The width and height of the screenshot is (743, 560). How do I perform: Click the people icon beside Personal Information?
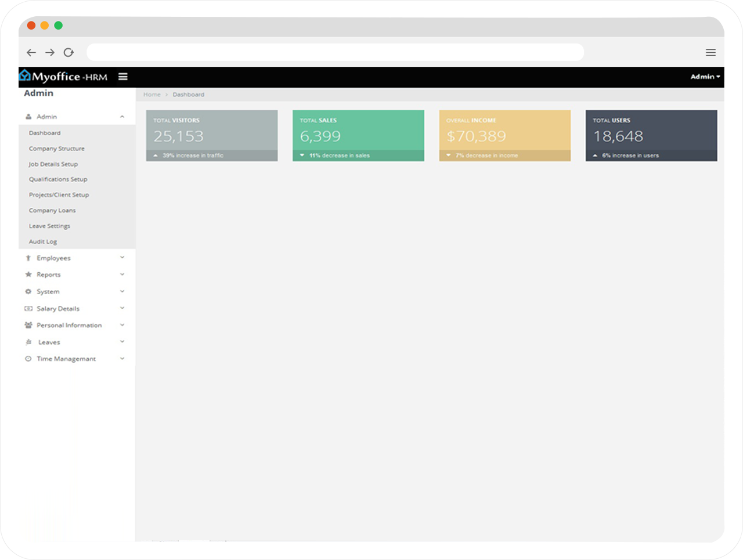[x=28, y=326]
